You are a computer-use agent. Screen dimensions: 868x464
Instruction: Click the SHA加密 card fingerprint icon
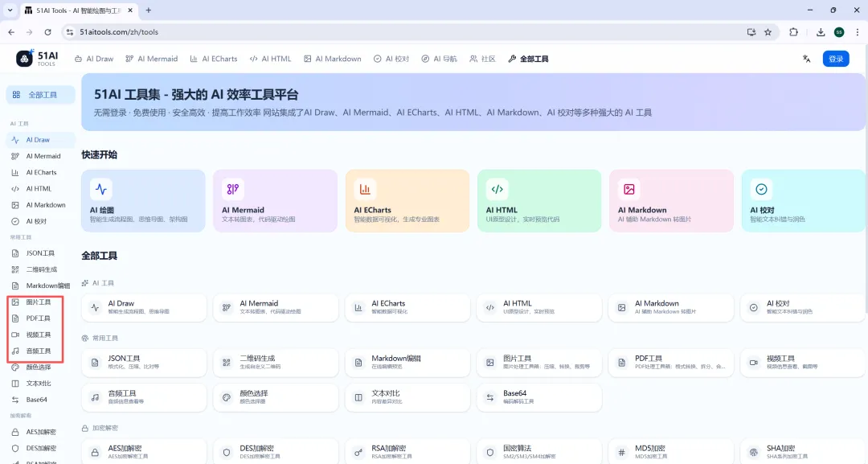(x=753, y=453)
